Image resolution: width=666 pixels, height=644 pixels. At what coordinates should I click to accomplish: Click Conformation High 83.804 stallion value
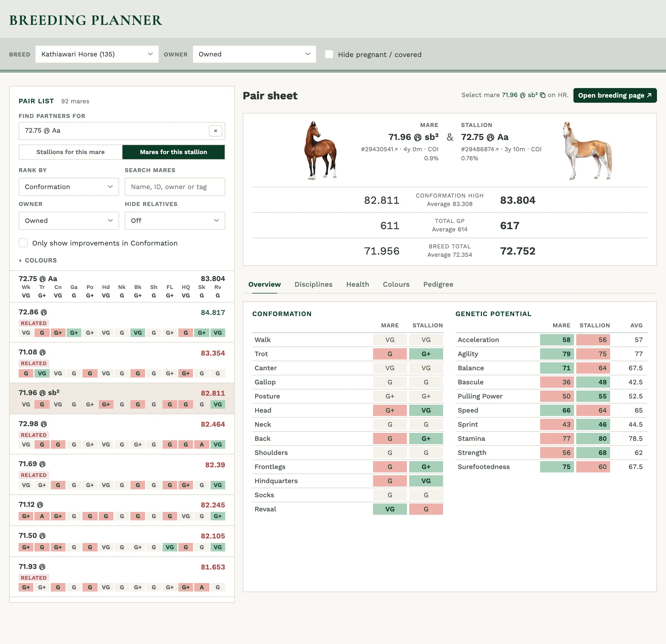tap(518, 200)
